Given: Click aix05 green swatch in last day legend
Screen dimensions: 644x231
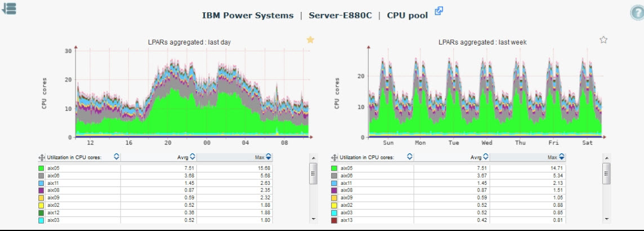Looking at the screenshot, I should (x=41, y=168).
